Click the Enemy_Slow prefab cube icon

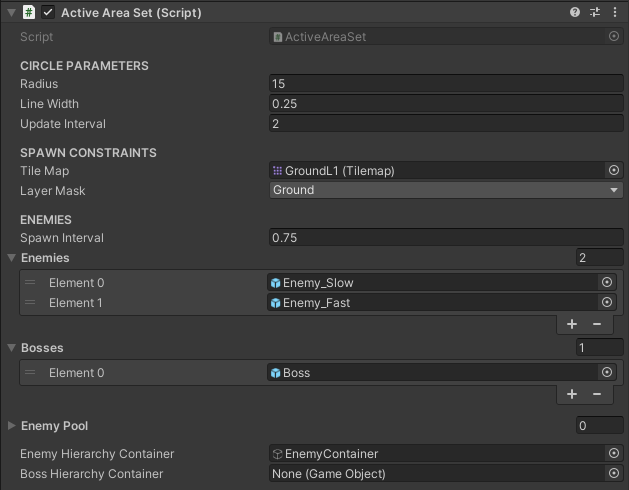[x=276, y=283]
